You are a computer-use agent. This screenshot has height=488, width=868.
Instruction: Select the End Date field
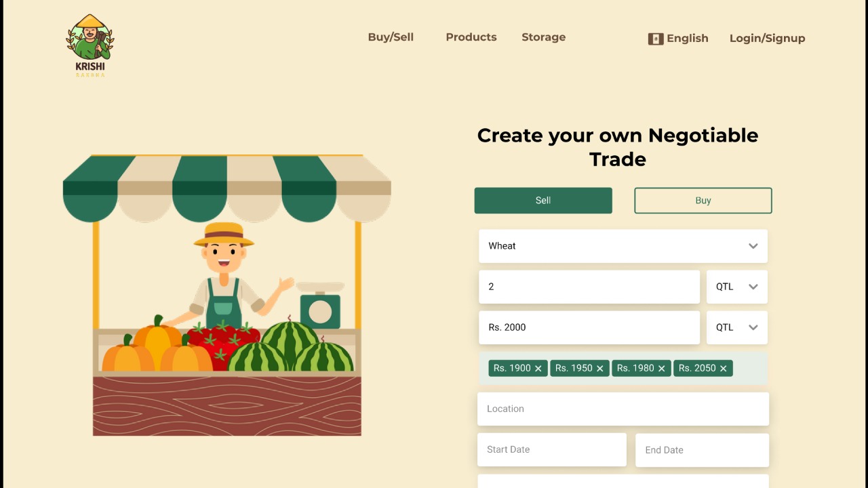(x=702, y=450)
